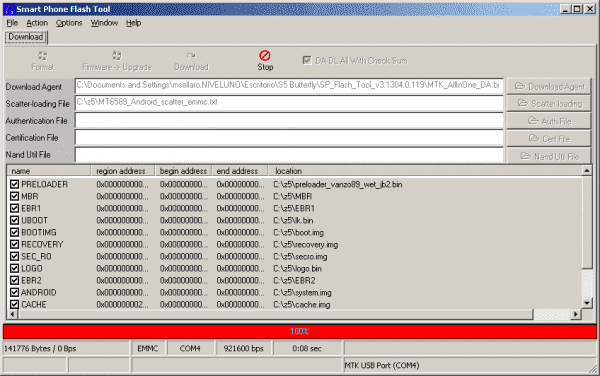Click location text C:\z5\system.img
Image resolution: width=600 pixels, height=376 pixels.
[302, 293]
